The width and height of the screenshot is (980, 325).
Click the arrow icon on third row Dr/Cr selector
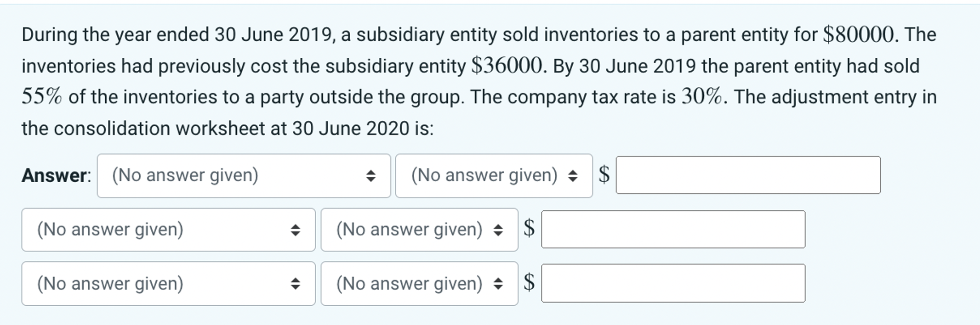coord(500,284)
